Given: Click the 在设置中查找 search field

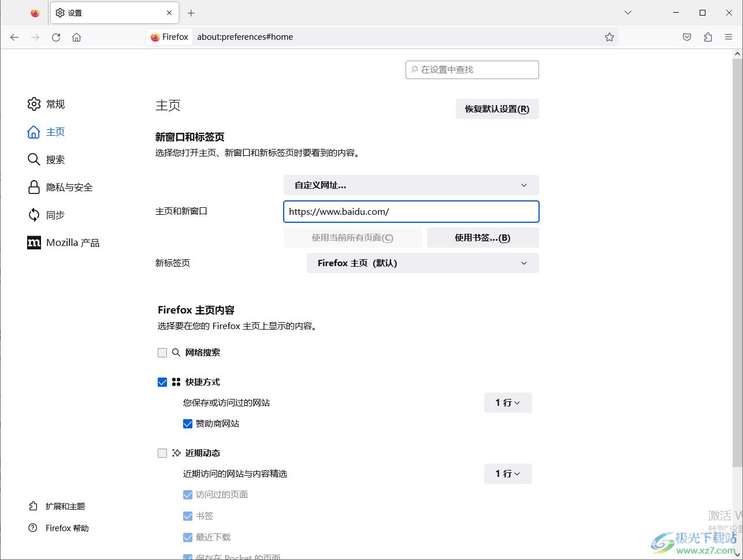Looking at the screenshot, I should click(472, 69).
